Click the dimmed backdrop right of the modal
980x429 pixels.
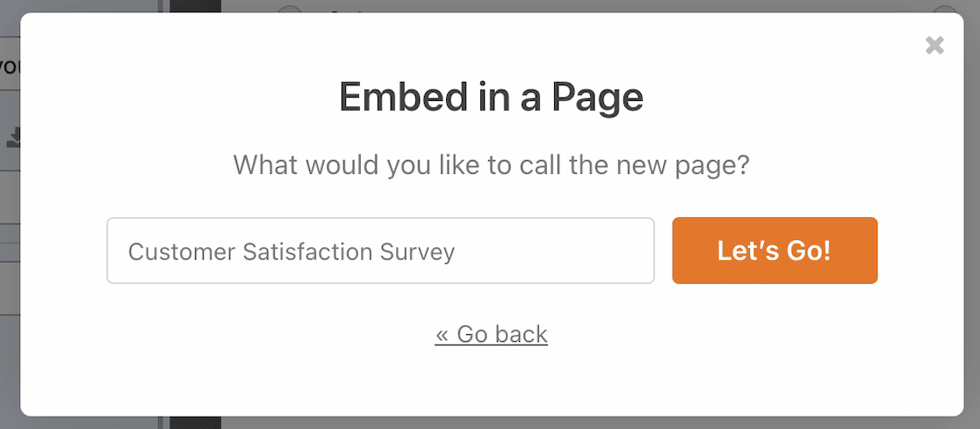tap(972, 214)
